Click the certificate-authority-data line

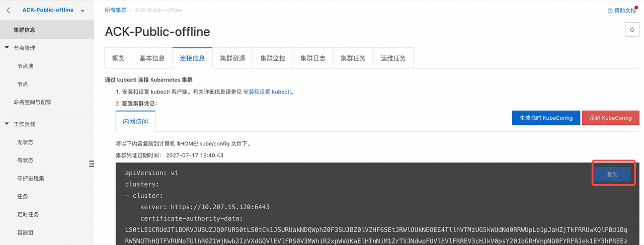(192, 218)
